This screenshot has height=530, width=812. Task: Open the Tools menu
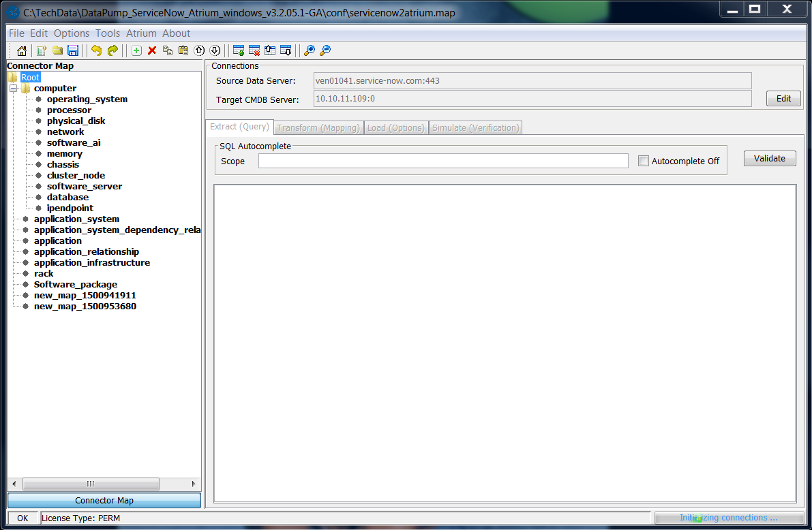(108, 33)
